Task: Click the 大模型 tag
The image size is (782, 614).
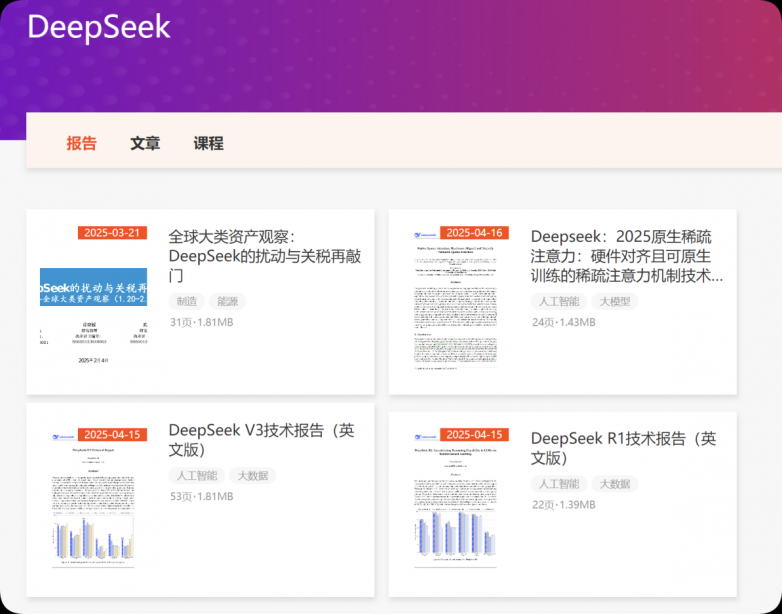Action: coord(615,301)
